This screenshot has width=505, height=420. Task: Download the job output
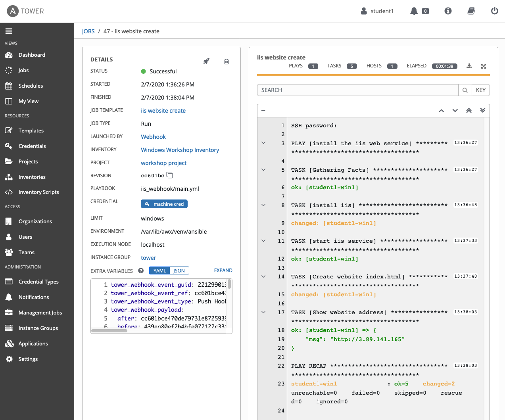click(469, 66)
